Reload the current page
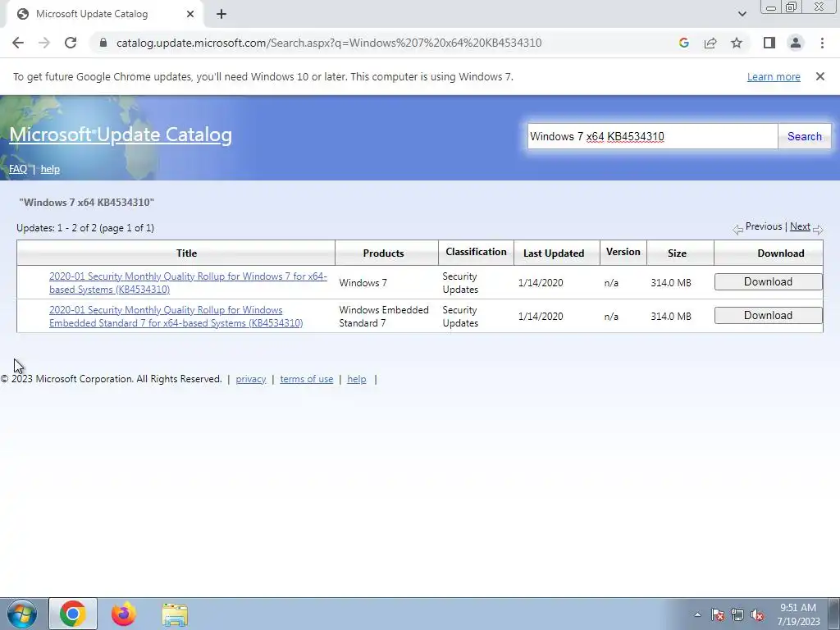The height and width of the screenshot is (630, 840). pos(71,43)
